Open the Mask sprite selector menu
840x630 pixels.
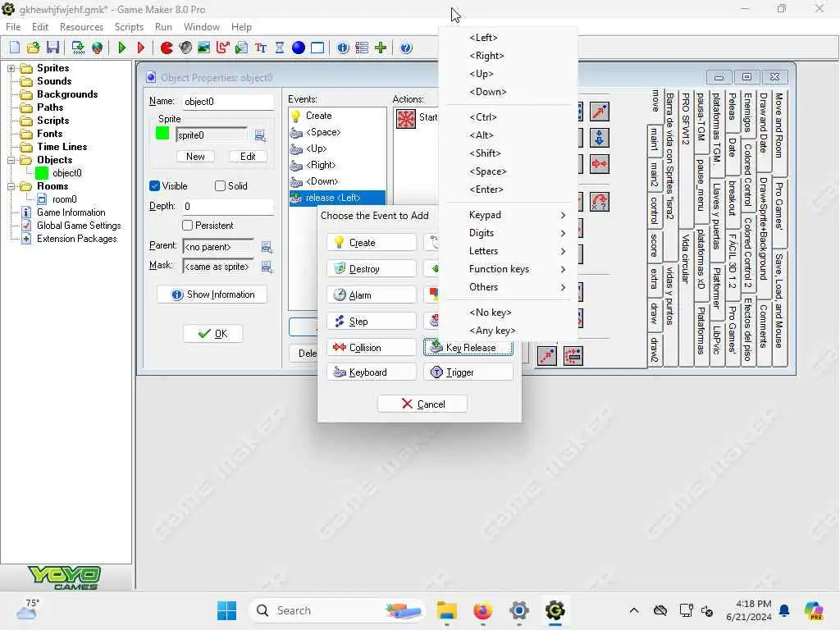pyautogui.click(x=267, y=267)
